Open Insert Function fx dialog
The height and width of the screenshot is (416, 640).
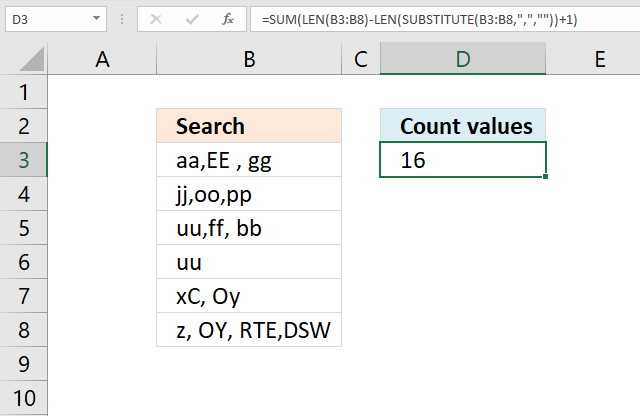226,19
